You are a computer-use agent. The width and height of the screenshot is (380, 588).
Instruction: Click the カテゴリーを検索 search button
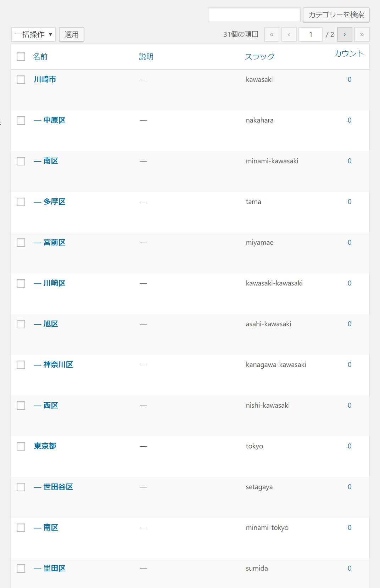click(x=336, y=15)
